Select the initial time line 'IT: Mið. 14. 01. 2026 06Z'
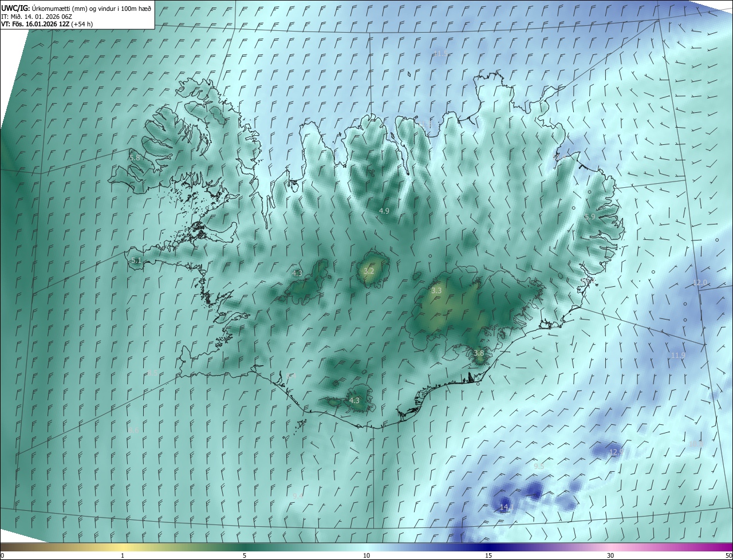733x560 pixels. (38, 17)
